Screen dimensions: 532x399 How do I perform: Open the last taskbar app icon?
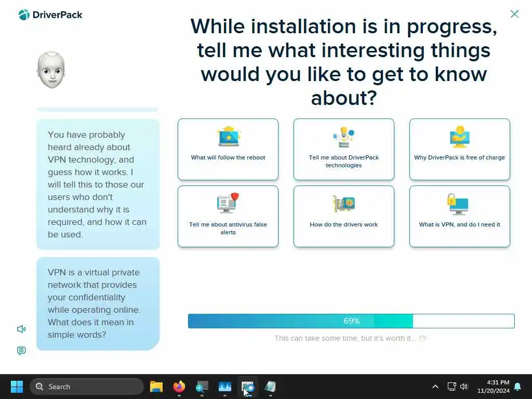270,387
